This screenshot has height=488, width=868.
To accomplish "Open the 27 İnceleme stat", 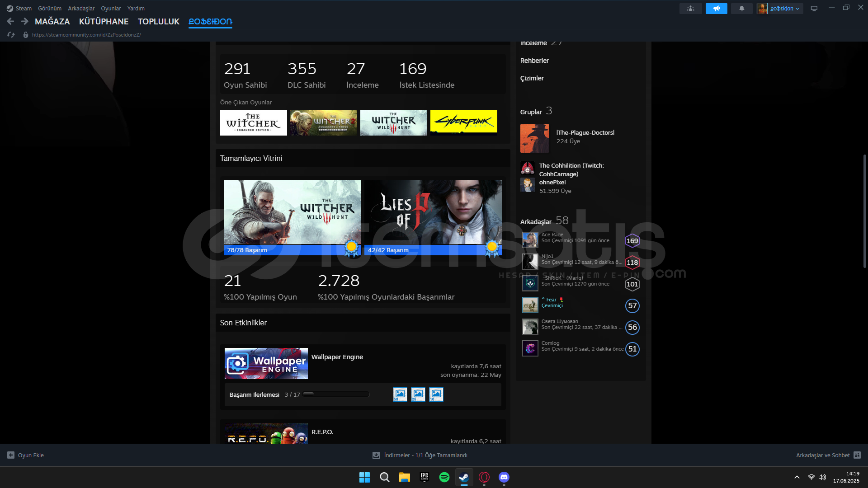I will click(363, 75).
